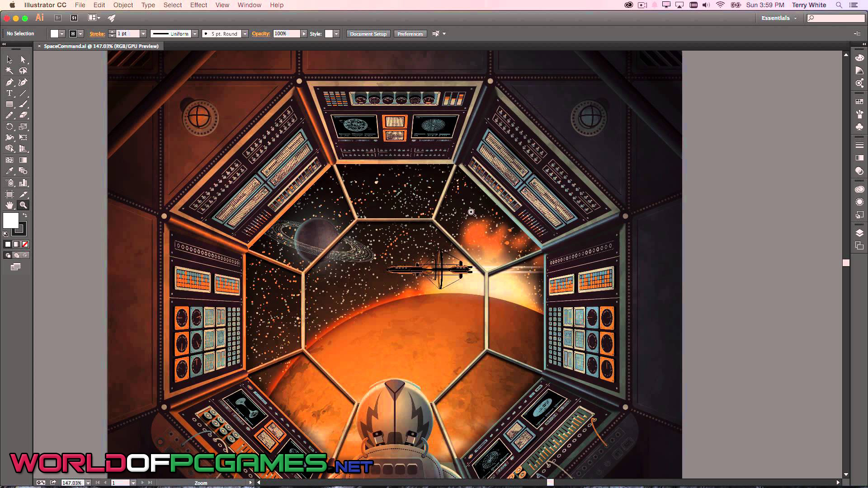Viewport: 868px width, 488px height.
Task: Select the Magic Wand tool
Action: (x=9, y=70)
